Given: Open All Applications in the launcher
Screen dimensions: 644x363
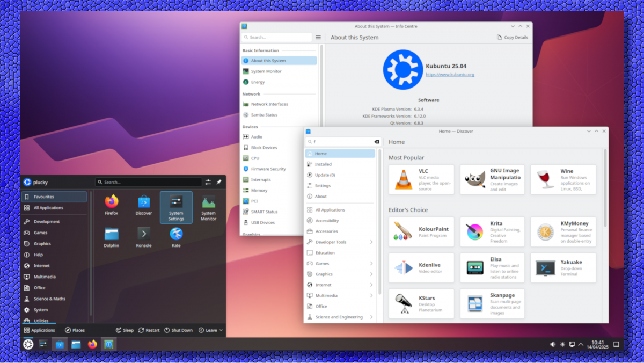Looking at the screenshot, I should (48, 208).
